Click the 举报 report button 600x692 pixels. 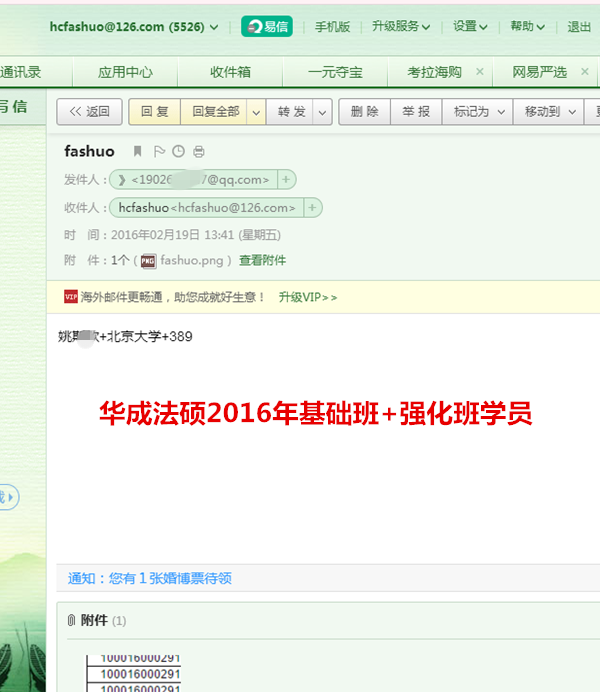pos(416,112)
